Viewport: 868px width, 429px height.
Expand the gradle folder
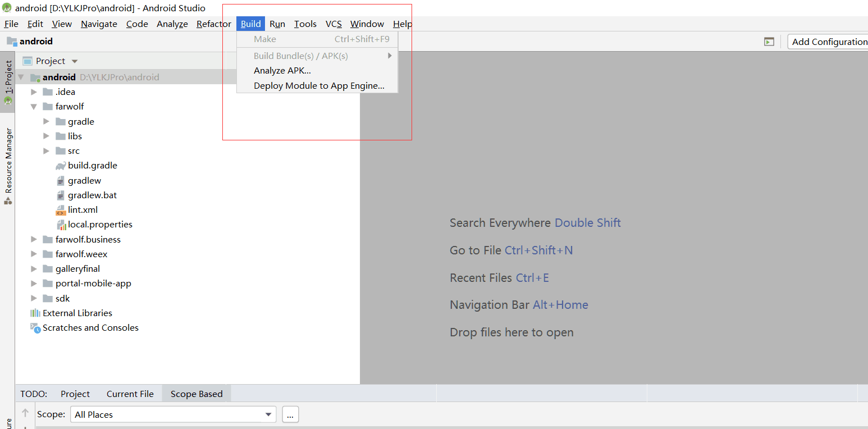tap(46, 121)
